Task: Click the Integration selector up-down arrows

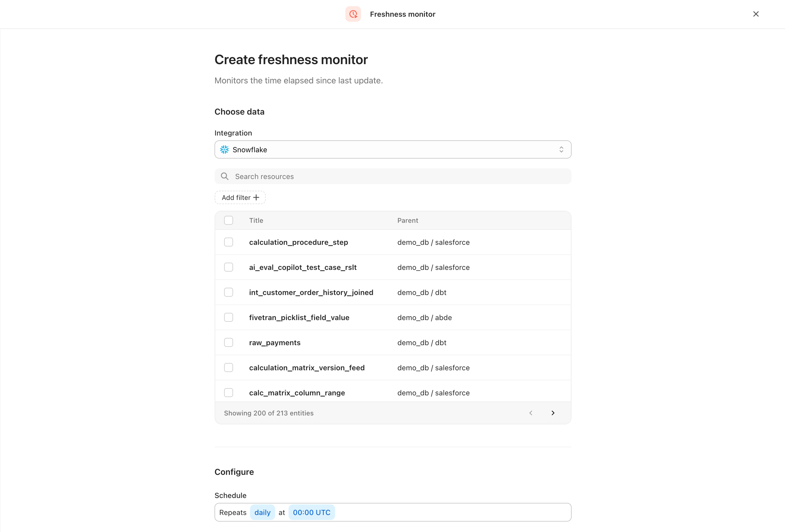Action: click(561, 150)
